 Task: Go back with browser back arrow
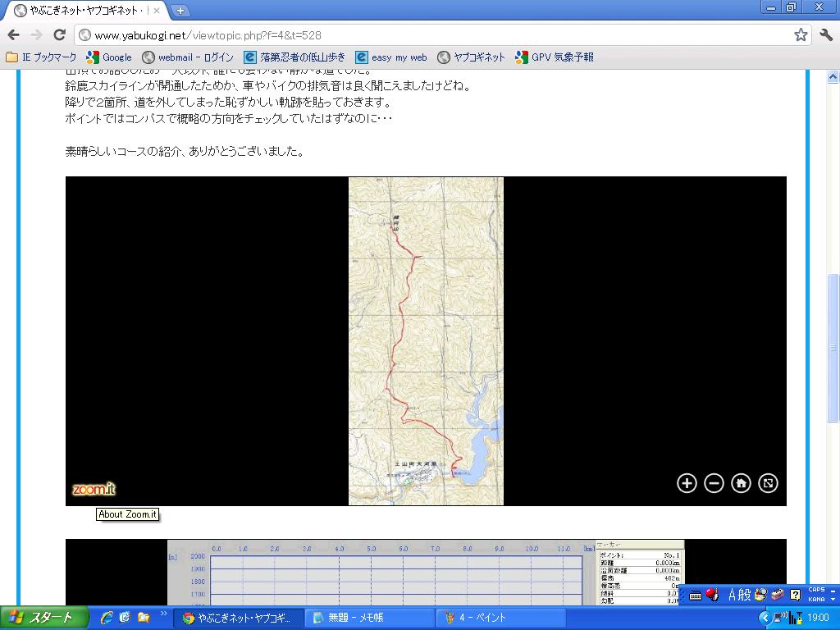pos(13,34)
